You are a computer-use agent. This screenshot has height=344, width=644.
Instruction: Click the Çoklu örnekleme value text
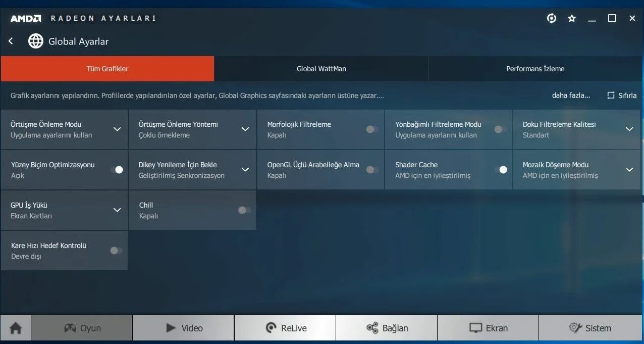click(x=164, y=135)
